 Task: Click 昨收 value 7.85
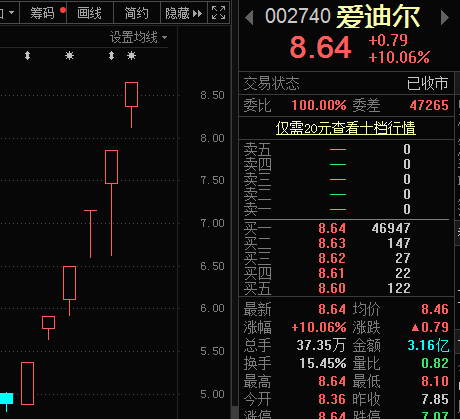435,399
